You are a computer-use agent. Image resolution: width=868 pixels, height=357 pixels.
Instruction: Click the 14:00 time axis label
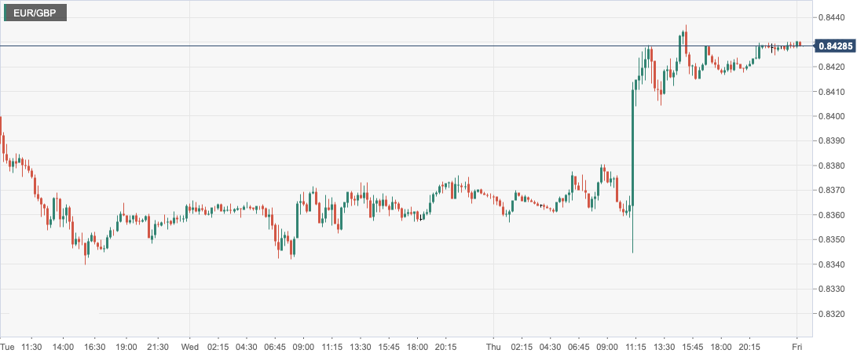63,347
